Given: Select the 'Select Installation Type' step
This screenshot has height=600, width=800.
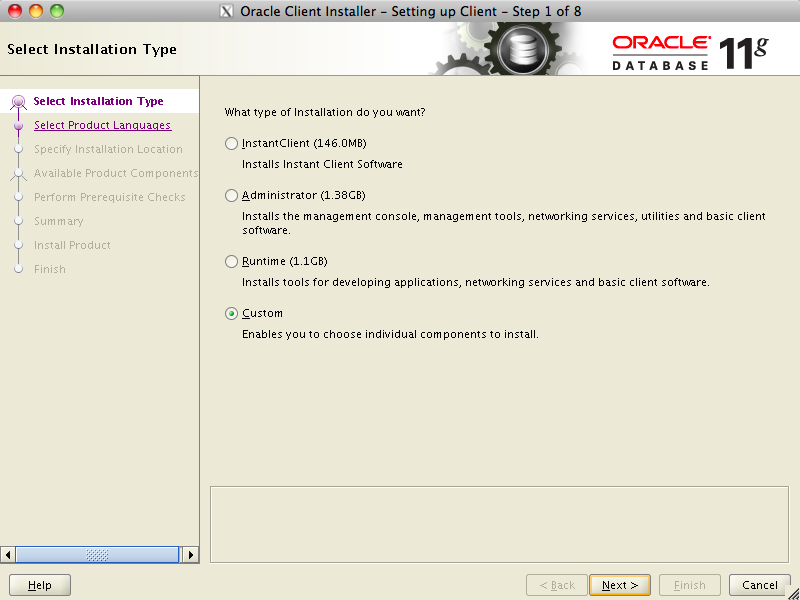Looking at the screenshot, I should tap(98, 101).
